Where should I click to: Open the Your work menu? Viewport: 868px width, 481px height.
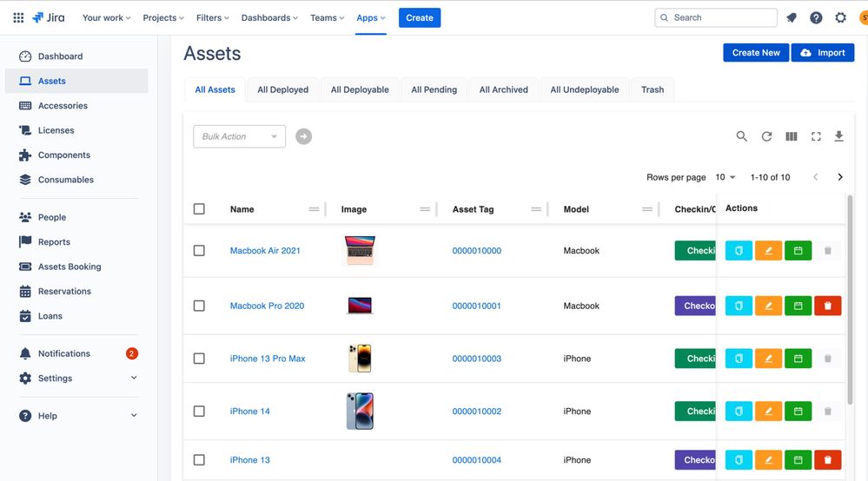click(x=106, y=17)
